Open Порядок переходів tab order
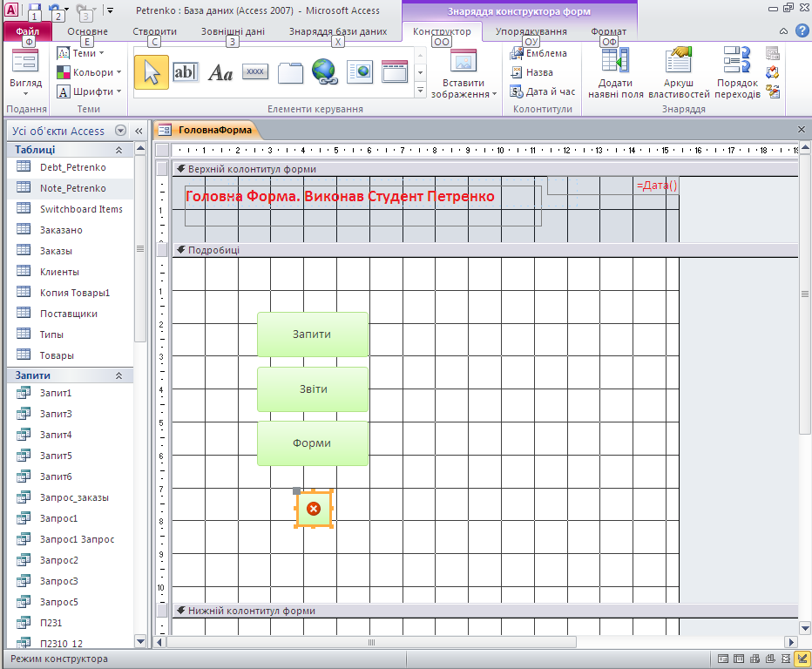 point(737,72)
